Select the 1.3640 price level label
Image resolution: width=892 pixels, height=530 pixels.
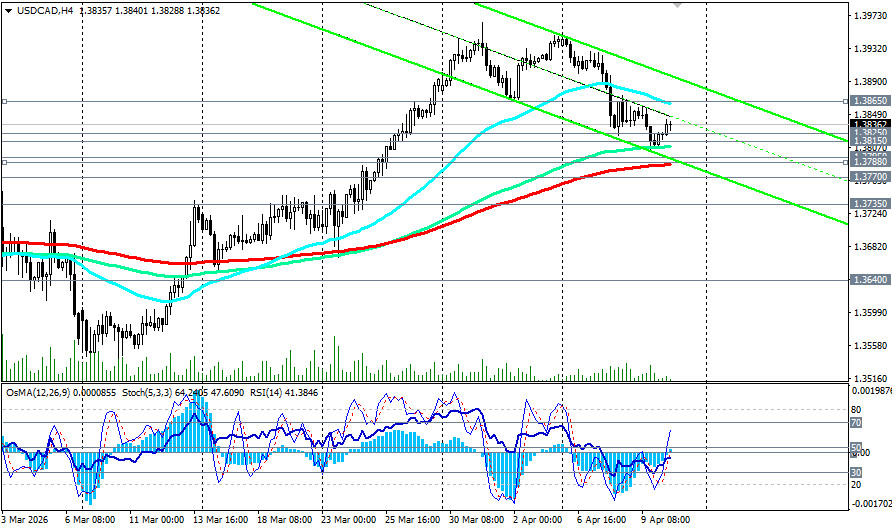[866, 281]
